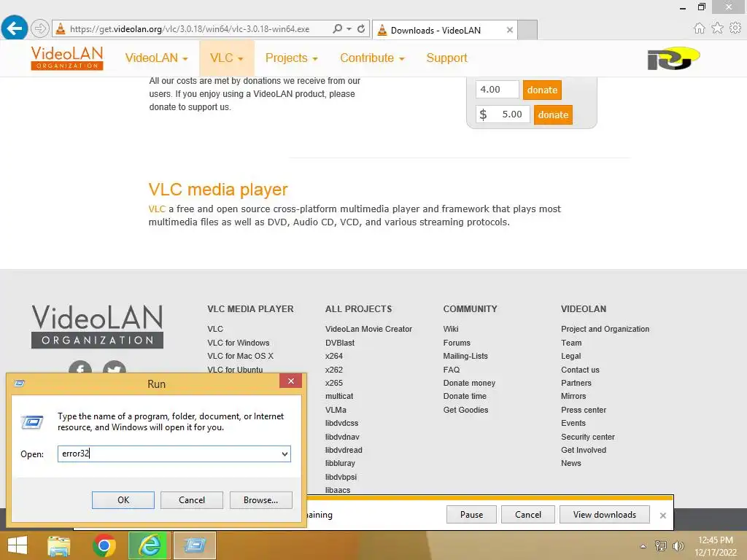Open the browser Home icon
The image size is (747, 560).
click(699, 28)
